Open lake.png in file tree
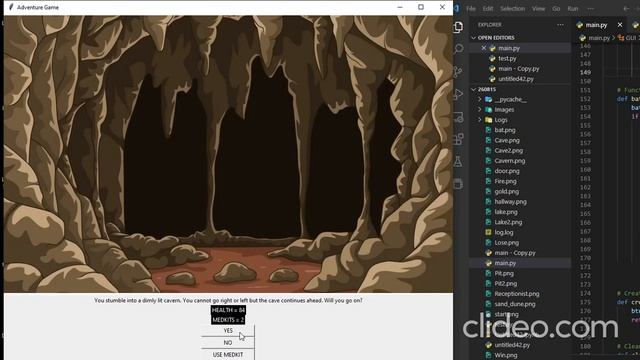640x360 pixels. pyautogui.click(x=506, y=212)
